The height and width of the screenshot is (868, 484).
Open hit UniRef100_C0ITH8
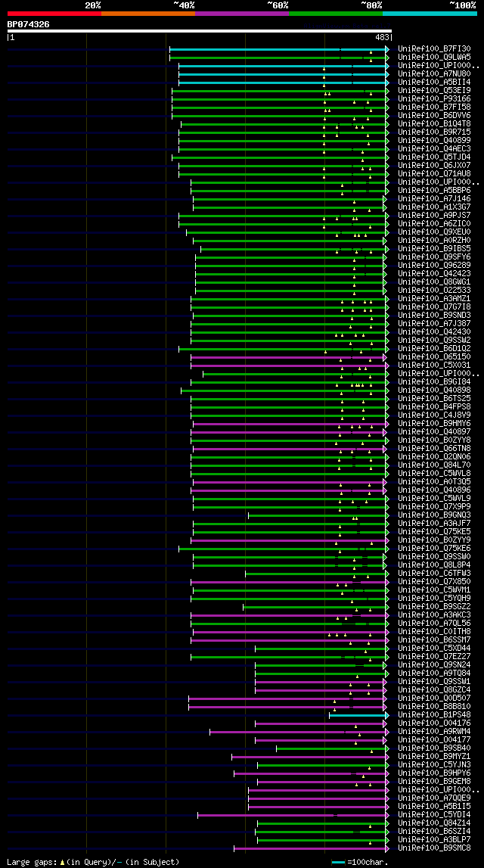click(x=434, y=632)
